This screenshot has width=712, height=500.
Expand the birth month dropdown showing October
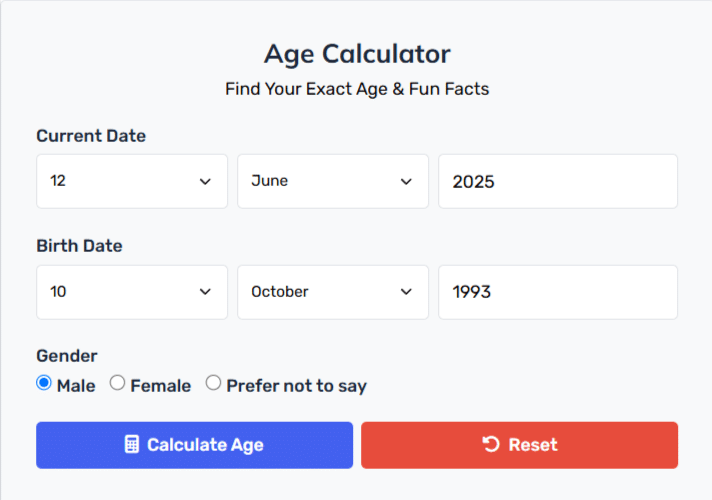point(333,292)
